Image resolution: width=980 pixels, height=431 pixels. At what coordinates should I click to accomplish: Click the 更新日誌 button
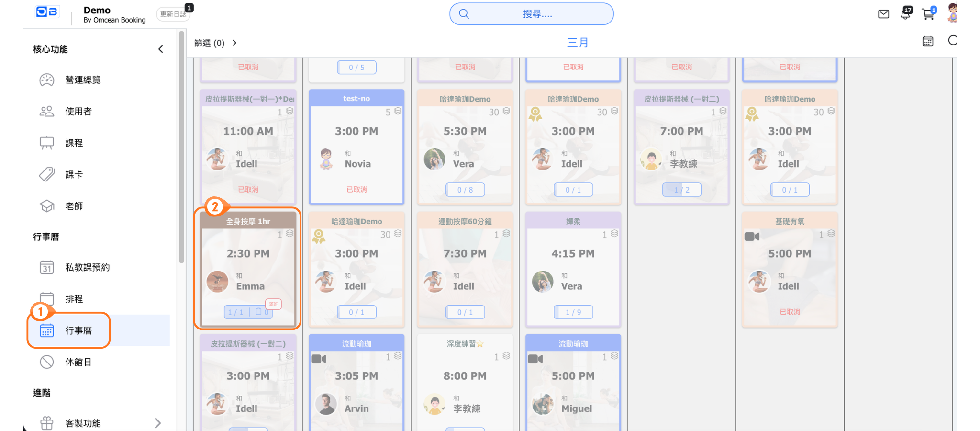pyautogui.click(x=173, y=14)
